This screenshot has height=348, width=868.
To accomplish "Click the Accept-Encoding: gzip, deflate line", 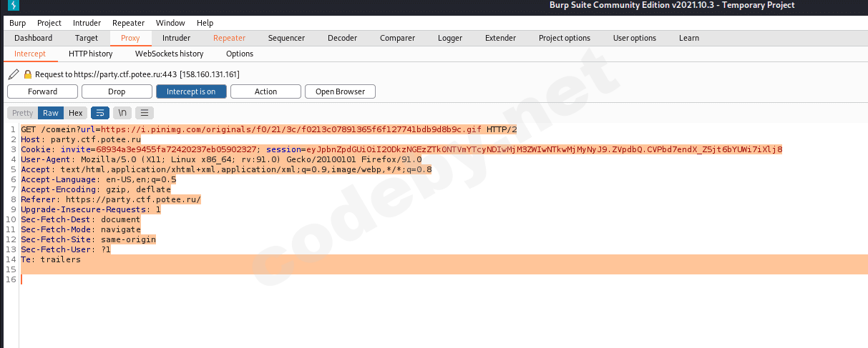I will pos(96,189).
